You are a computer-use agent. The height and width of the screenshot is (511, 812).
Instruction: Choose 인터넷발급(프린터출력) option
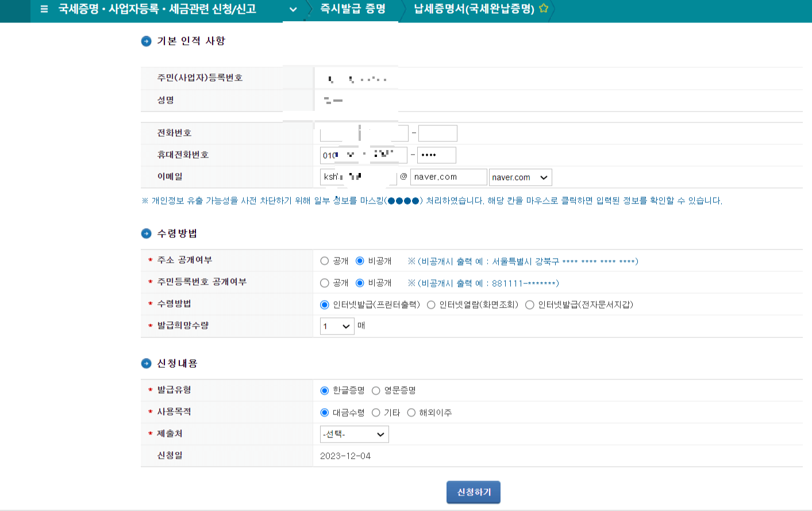325,305
